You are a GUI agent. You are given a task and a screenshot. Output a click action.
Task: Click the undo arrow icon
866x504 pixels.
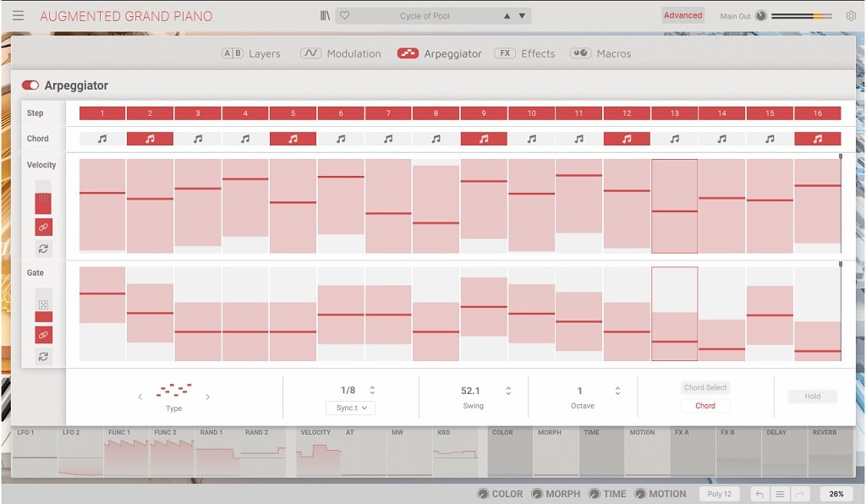coord(760,494)
